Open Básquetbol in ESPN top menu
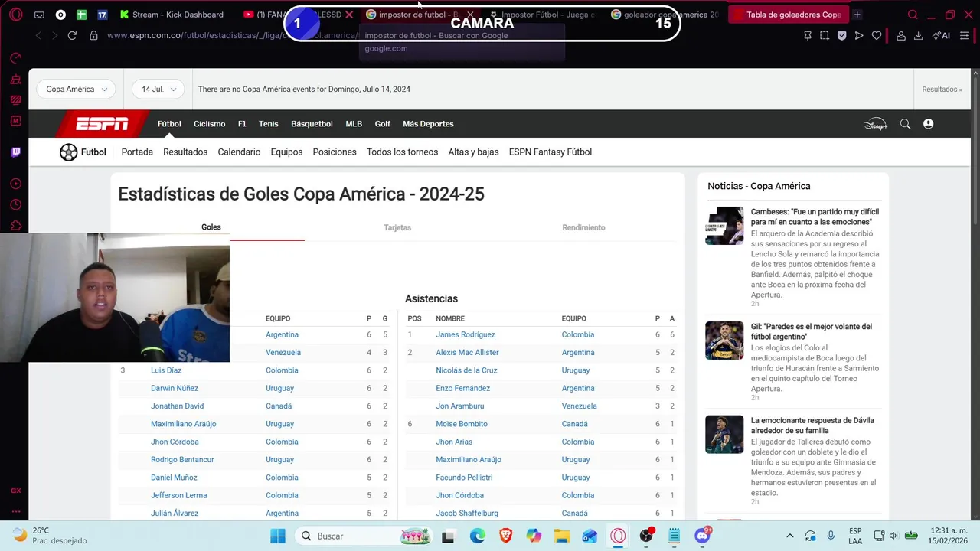 312,124
